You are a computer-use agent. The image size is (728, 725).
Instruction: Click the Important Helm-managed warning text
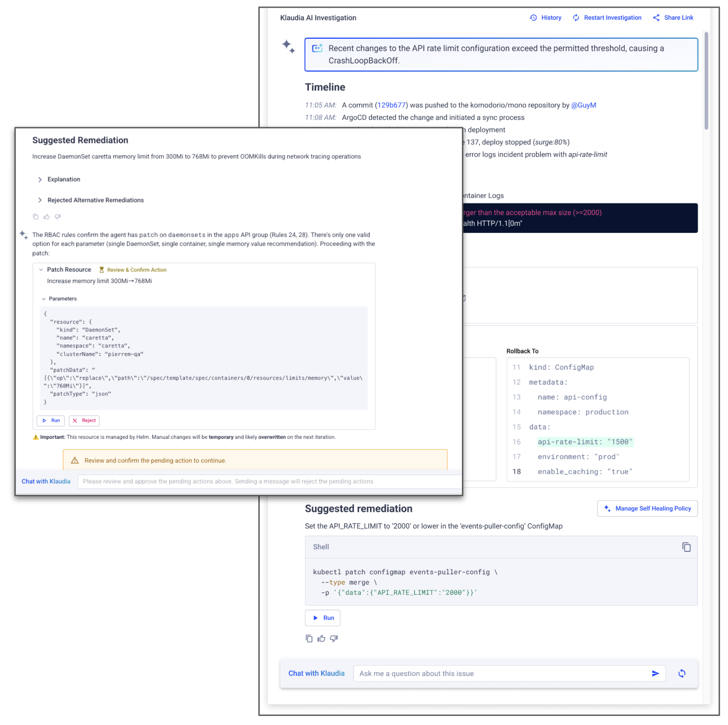point(184,437)
